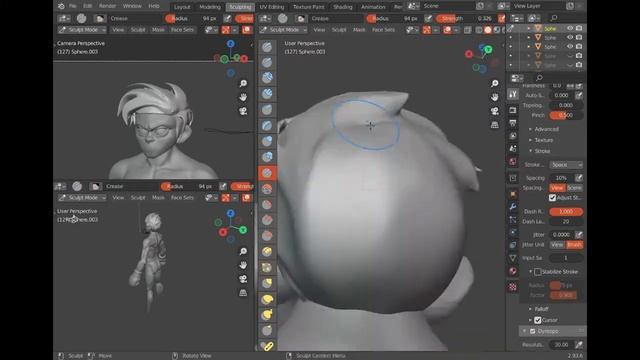Open outliner display mode dropdown
The height and width of the screenshot is (360, 640).
tap(535, 18)
